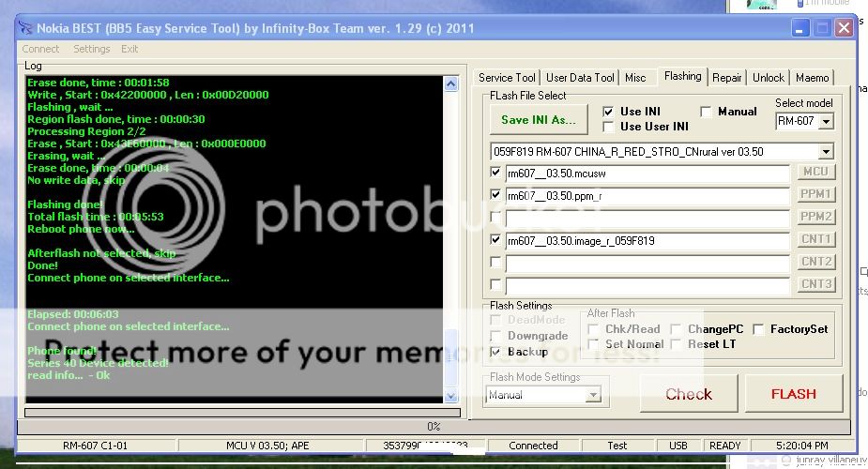Switch to the Service Tool tab
Image resolution: width=868 pixels, height=469 pixels.
[507, 78]
